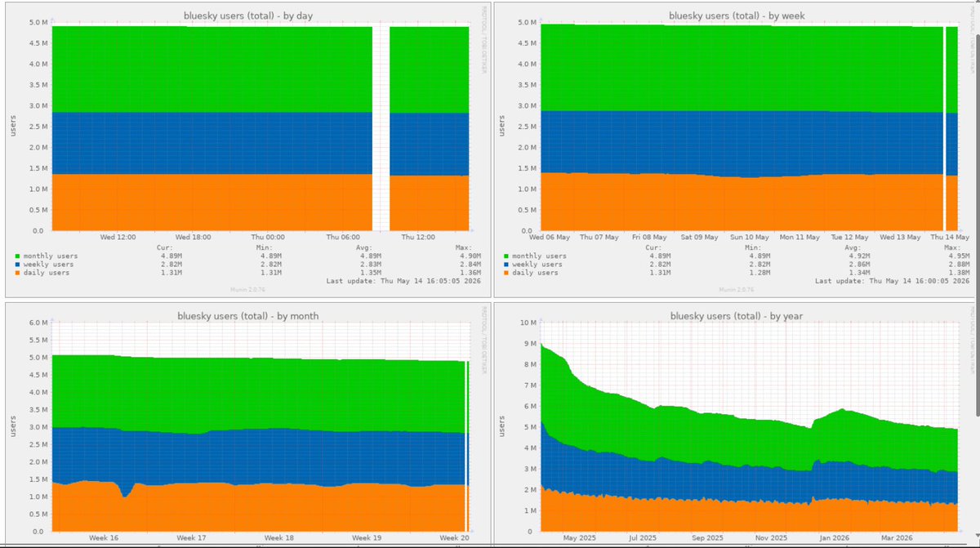The width and height of the screenshot is (980, 548).
Task: Click 'Thu 12:00' axis label in by day graph
Action: (419, 238)
